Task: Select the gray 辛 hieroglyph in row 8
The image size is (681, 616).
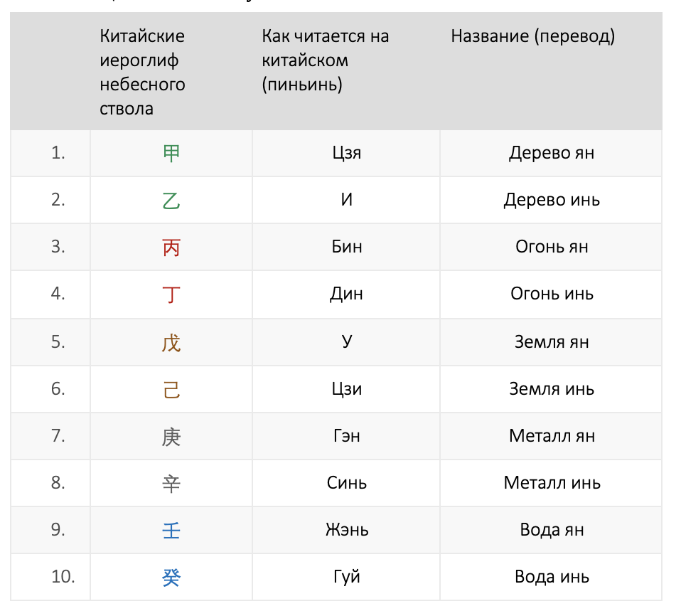Action: pyautogui.click(x=171, y=484)
